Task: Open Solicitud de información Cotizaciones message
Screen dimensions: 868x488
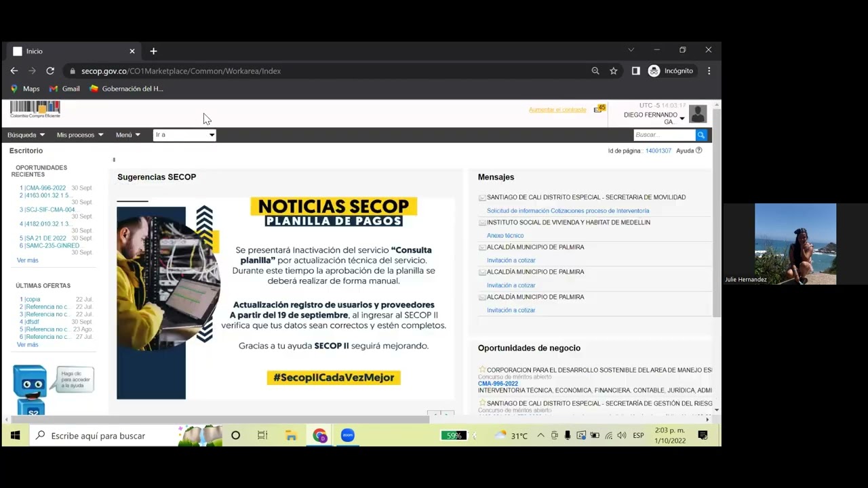Action: [568, 211]
